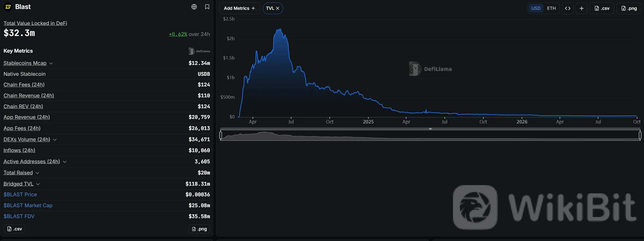This screenshot has height=241, width=644.
Task: Click the Chain REV (24h) label
Action: tap(23, 106)
